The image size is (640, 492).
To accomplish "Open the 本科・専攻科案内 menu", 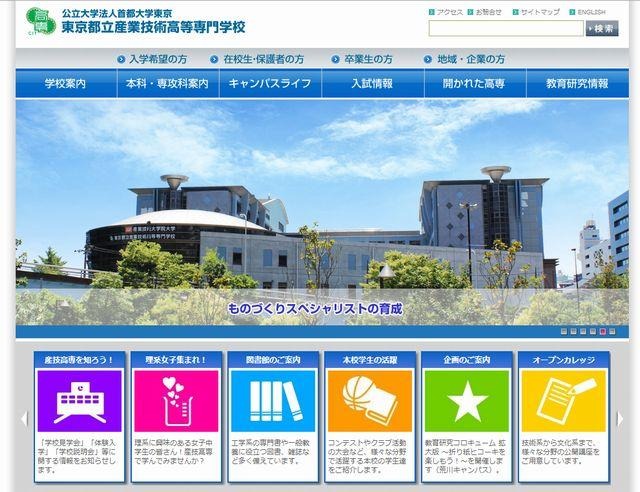I will click(x=168, y=84).
